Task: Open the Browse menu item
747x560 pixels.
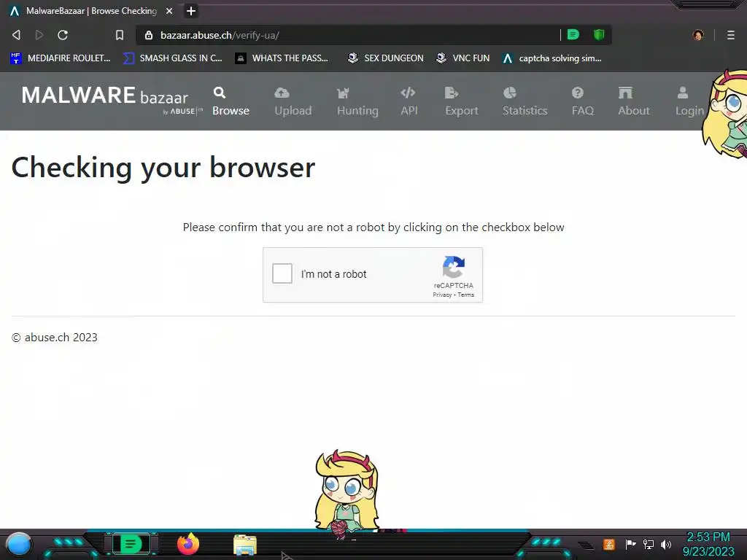Action: point(231,101)
